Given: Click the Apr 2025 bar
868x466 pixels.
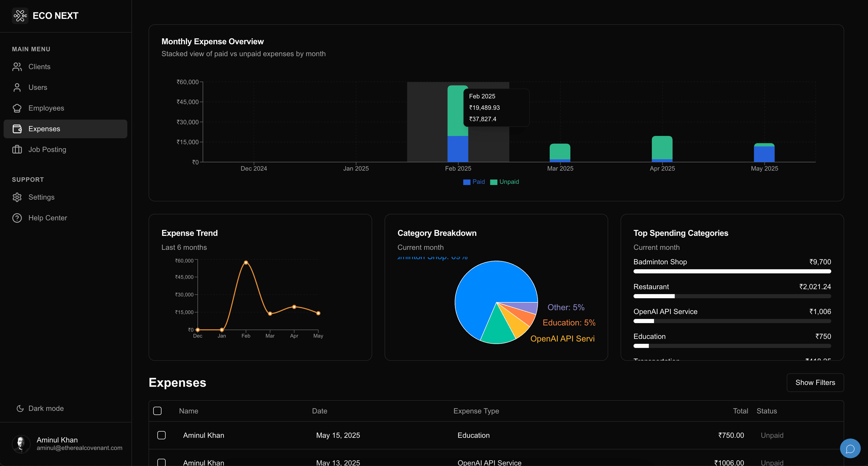Looking at the screenshot, I should (662, 149).
